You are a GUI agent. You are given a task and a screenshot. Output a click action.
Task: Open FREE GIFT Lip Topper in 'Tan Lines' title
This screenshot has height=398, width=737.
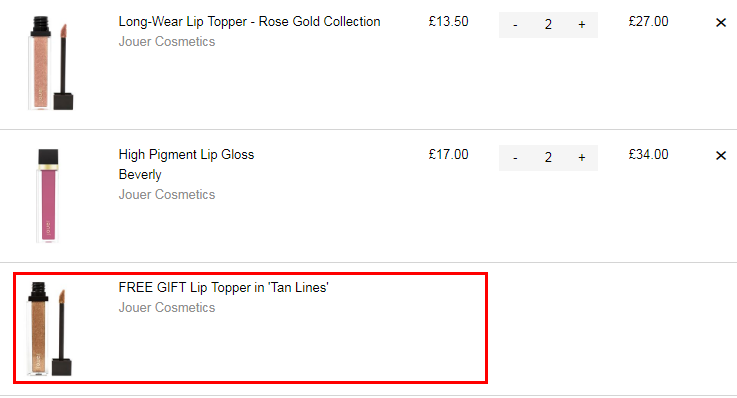tap(224, 288)
